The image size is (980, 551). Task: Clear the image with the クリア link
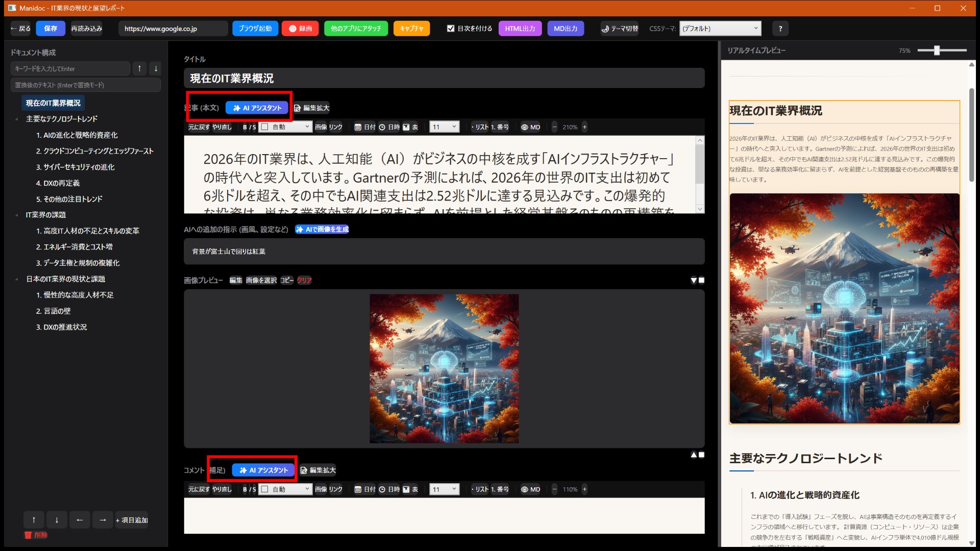[x=304, y=280]
